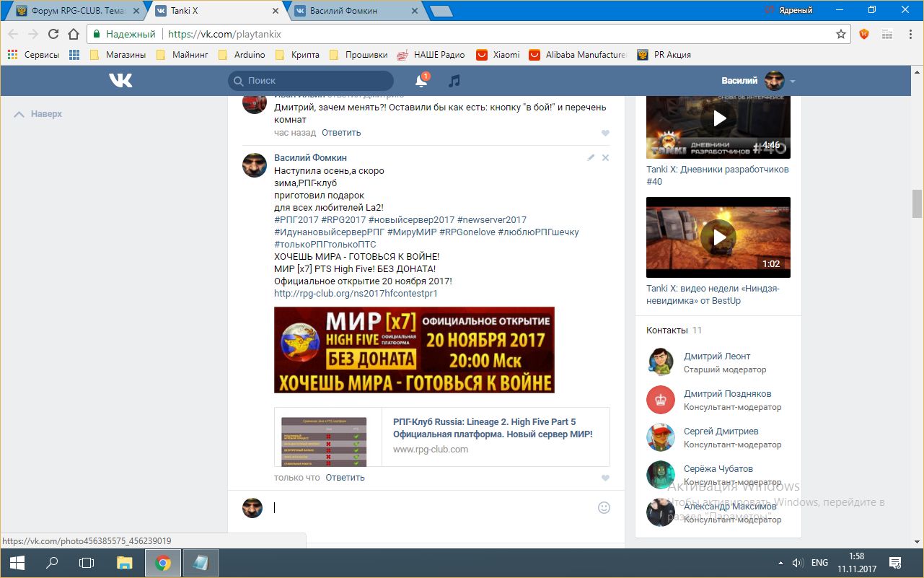Open the VK notifications bell
The image size is (924, 578).
pos(421,81)
